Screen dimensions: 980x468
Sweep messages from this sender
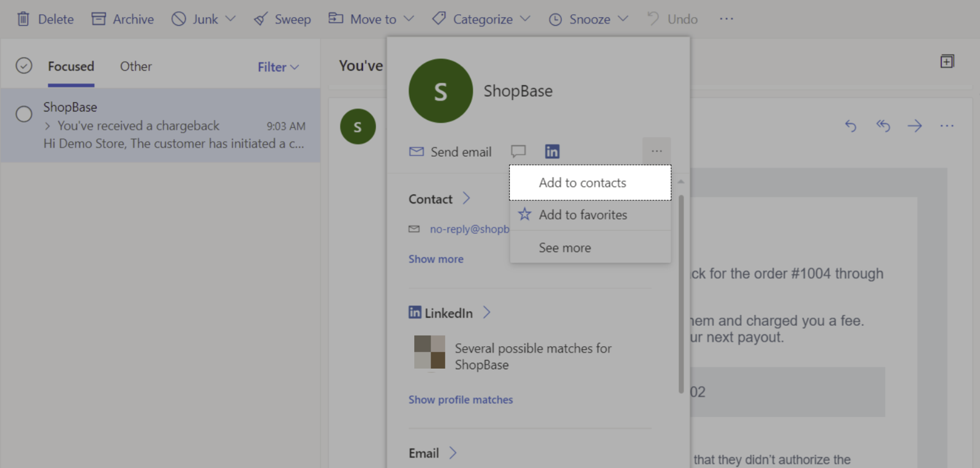tap(282, 19)
